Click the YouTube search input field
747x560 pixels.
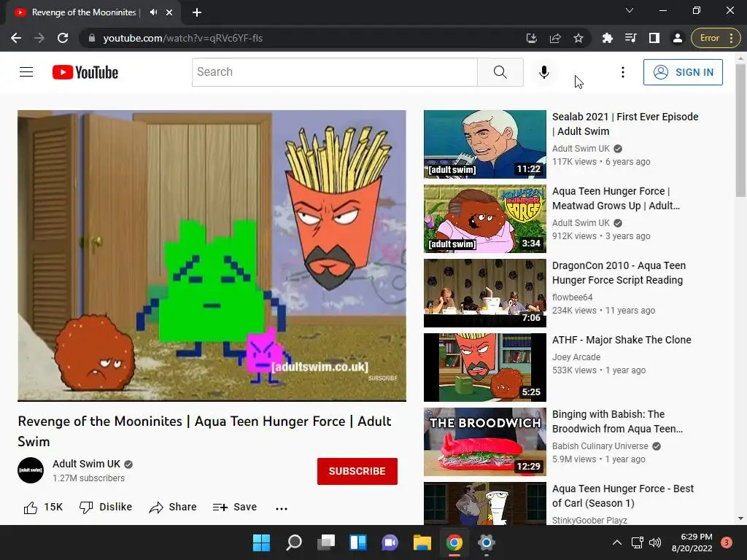pyautogui.click(x=334, y=72)
